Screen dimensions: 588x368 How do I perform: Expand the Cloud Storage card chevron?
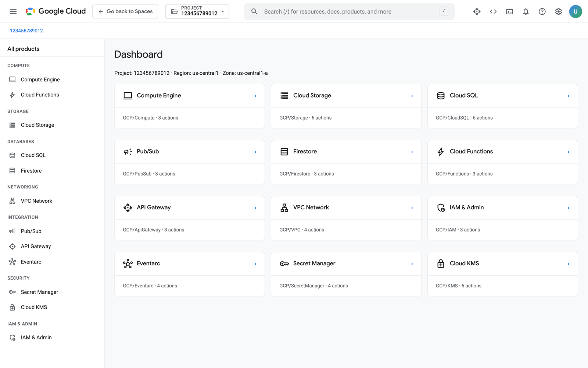pos(412,96)
